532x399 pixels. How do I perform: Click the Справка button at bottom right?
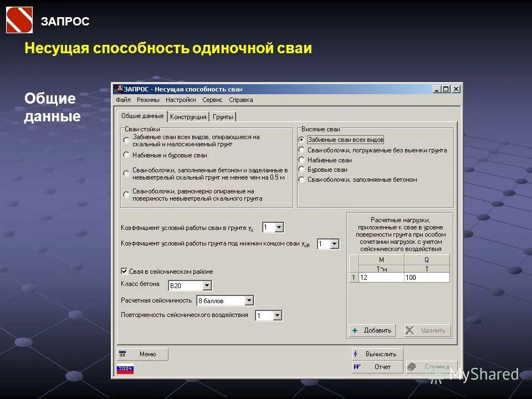(432, 367)
